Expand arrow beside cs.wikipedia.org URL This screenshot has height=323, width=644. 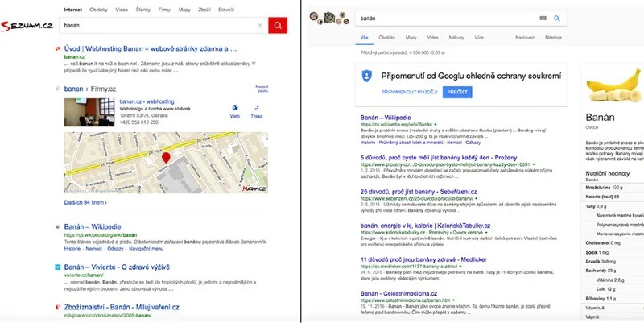coord(436,125)
